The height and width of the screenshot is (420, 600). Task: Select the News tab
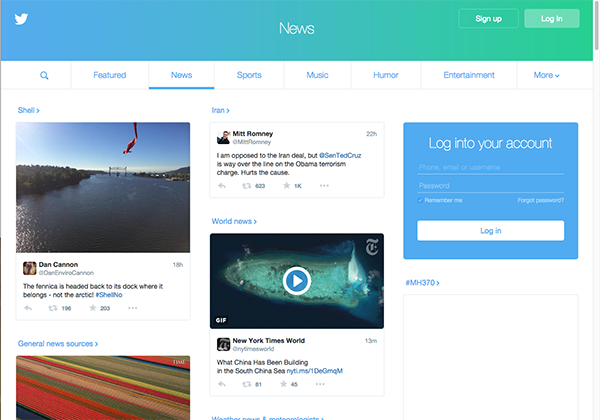(181, 75)
